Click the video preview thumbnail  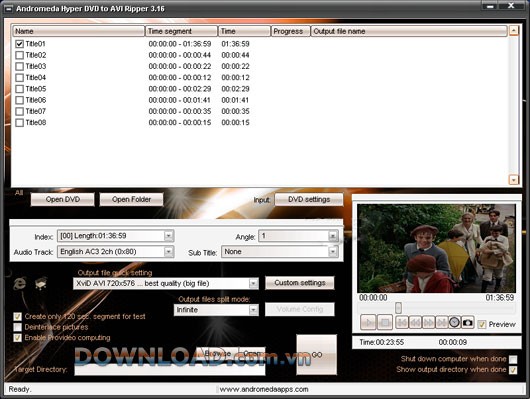436,248
